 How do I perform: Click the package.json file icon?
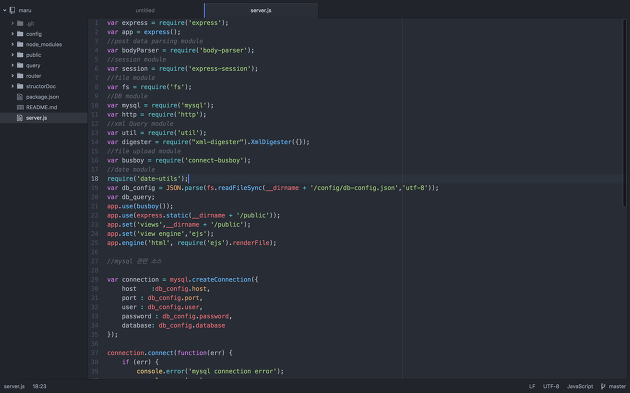(x=20, y=97)
